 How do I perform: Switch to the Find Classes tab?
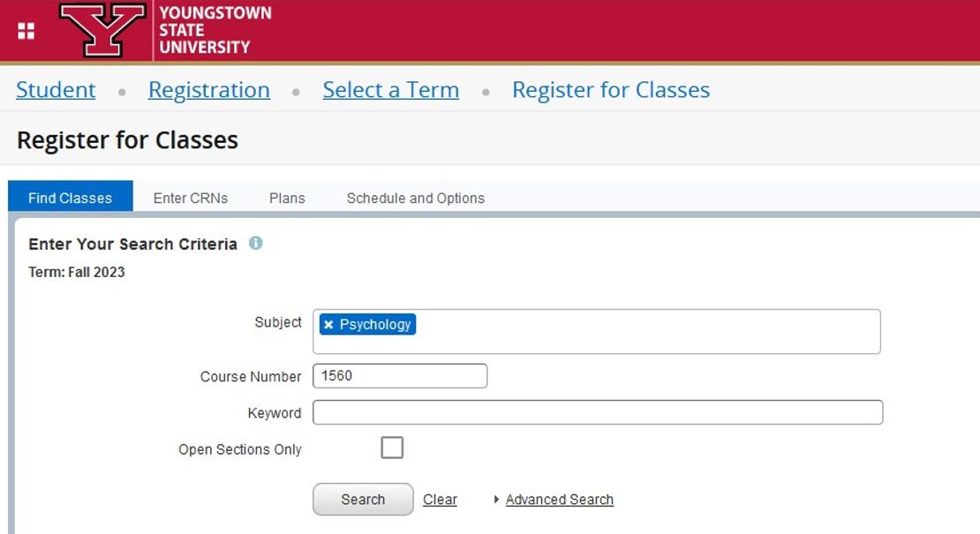coord(70,198)
